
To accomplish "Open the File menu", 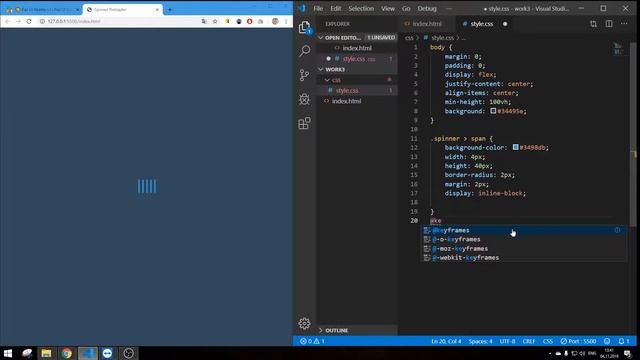I will [318, 9].
